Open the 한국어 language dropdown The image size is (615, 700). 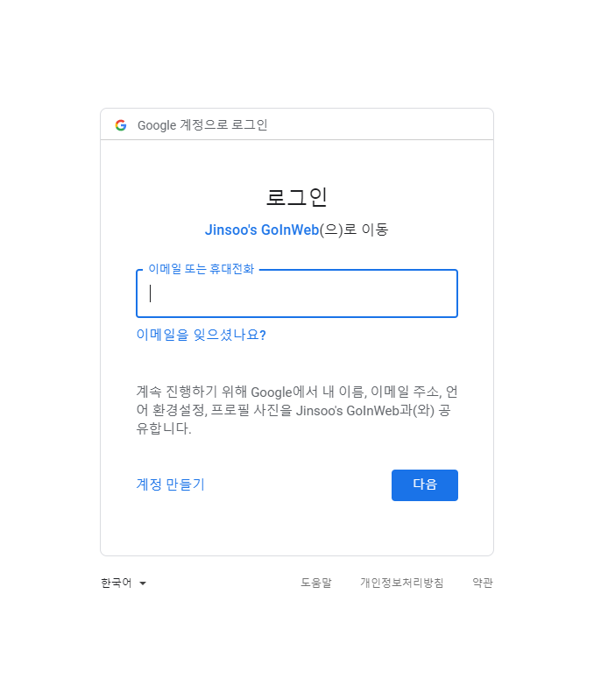[x=124, y=583]
